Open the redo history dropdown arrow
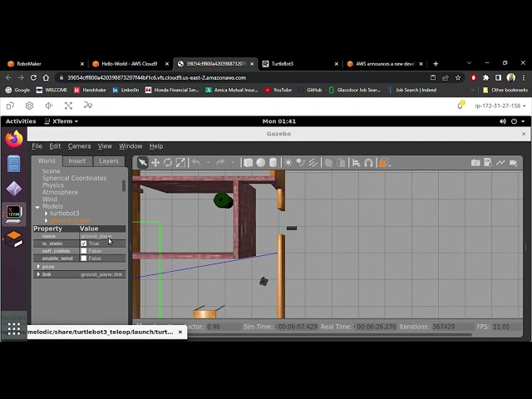Image resolution: width=532 pixels, height=399 pixels. point(233,163)
